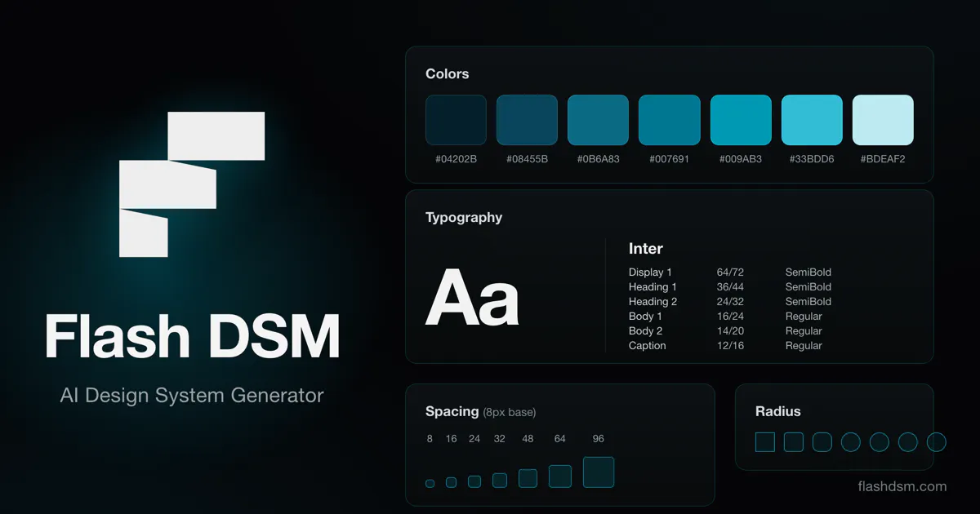
Task: Click the "#0B6A83" hex label
Action: (x=598, y=159)
